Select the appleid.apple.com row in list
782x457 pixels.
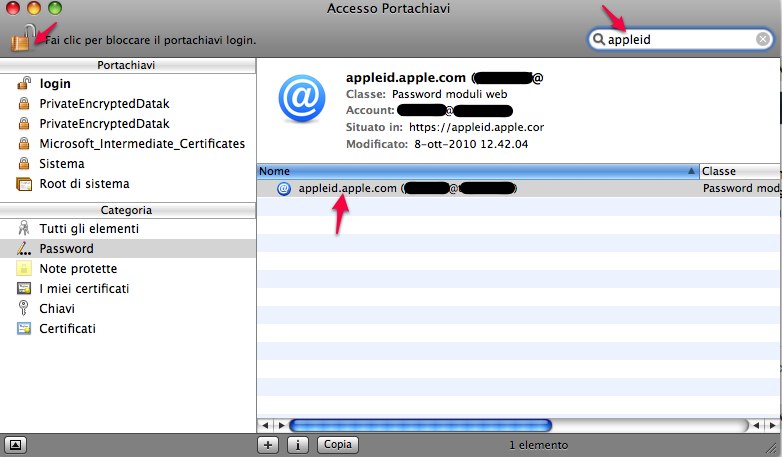[x=519, y=188]
